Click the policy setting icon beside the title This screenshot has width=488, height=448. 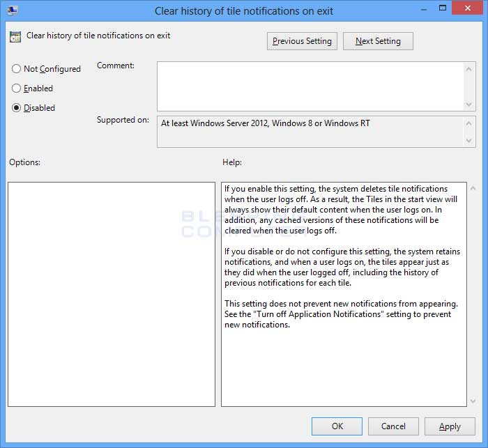15,37
